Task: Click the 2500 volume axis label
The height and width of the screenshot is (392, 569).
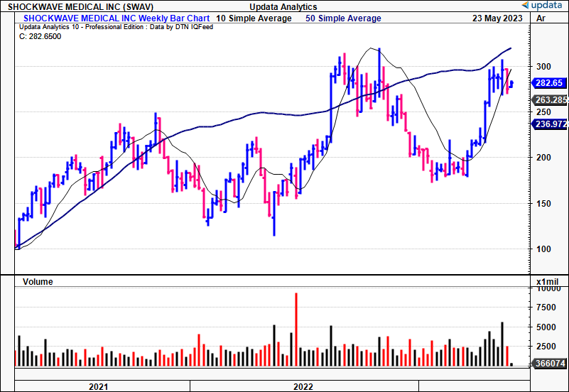Action: 546,347
